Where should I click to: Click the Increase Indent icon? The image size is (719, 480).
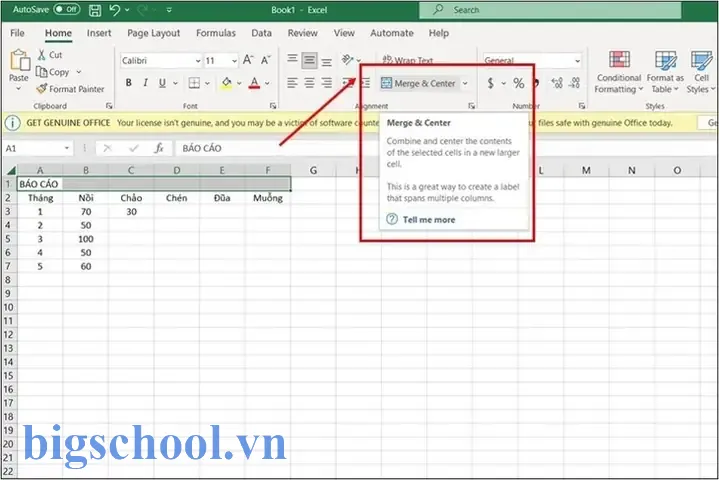(x=365, y=83)
